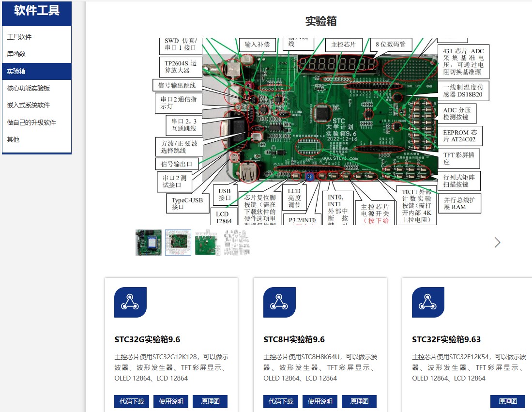Image resolution: width=532 pixels, height=412 pixels.
Task: Download code for STC32G实验箱9.6
Action: pyautogui.click(x=132, y=401)
